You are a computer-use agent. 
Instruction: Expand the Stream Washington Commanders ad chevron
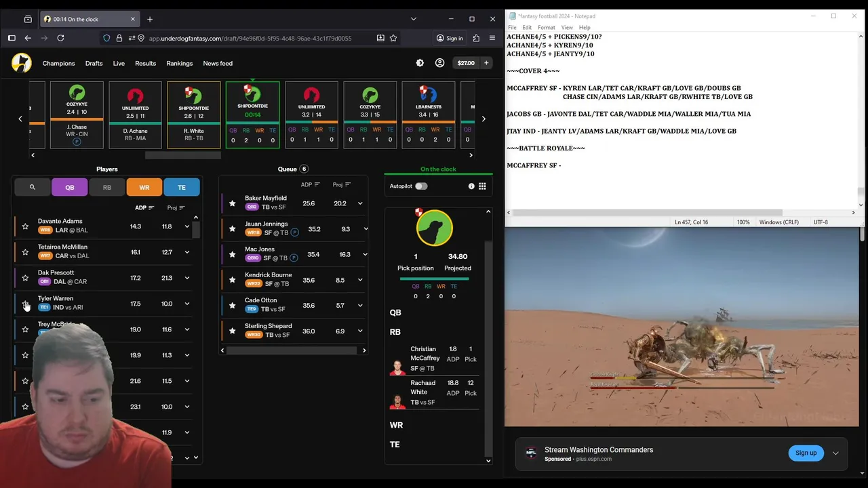(835, 453)
